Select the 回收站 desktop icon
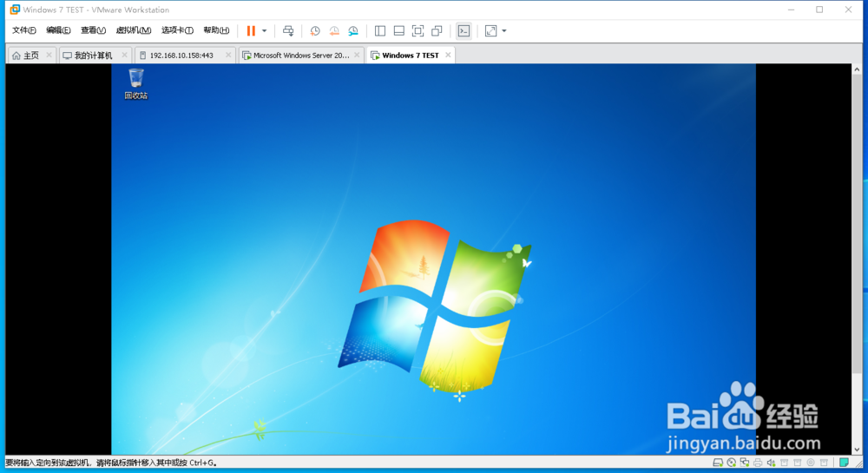 point(136,83)
